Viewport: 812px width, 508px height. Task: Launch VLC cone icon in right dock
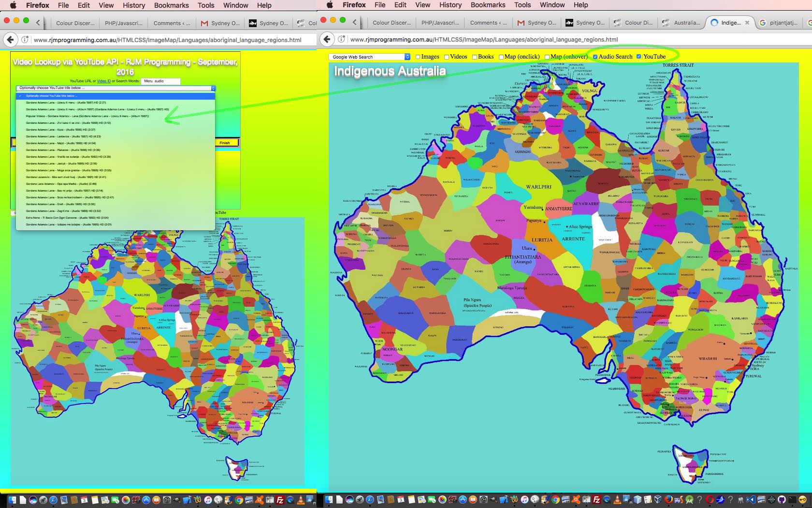pyautogui.click(x=618, y=500)
